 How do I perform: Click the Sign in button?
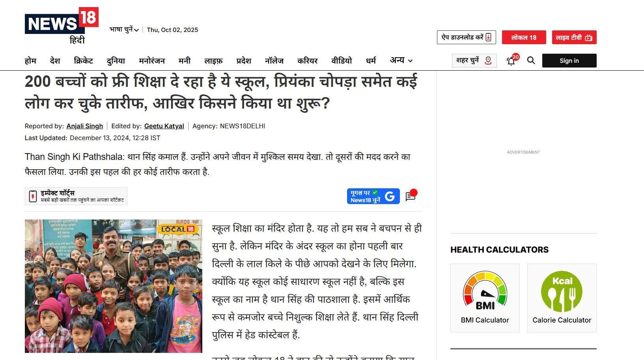[x=569, y=60]
